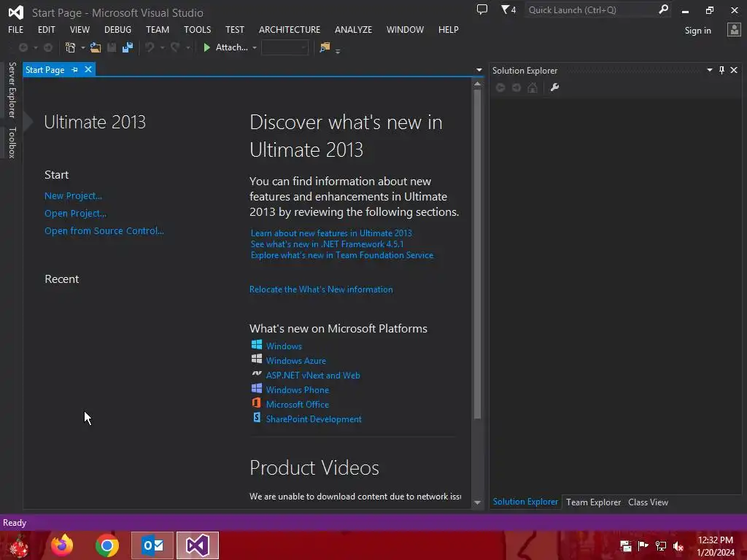Click the Open File folder toolbar icon
This screenshot has width=747, height=560.
coord(96,47)
